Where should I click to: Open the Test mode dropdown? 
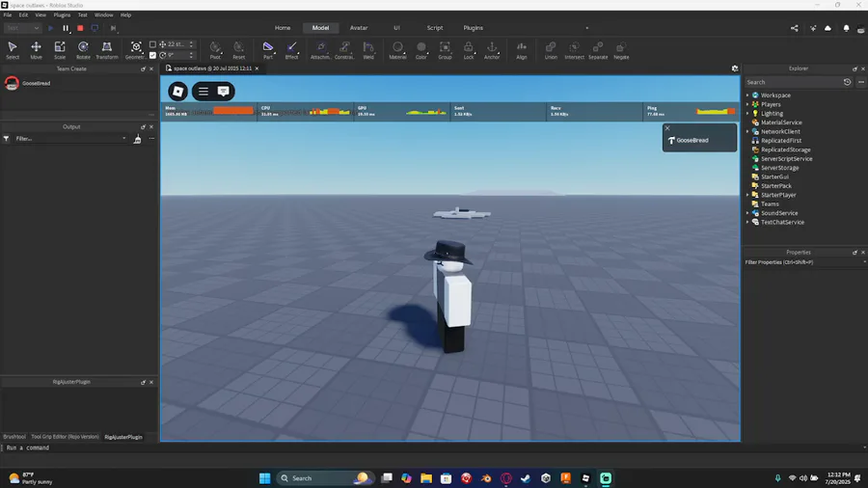click(x=22, y=28)
